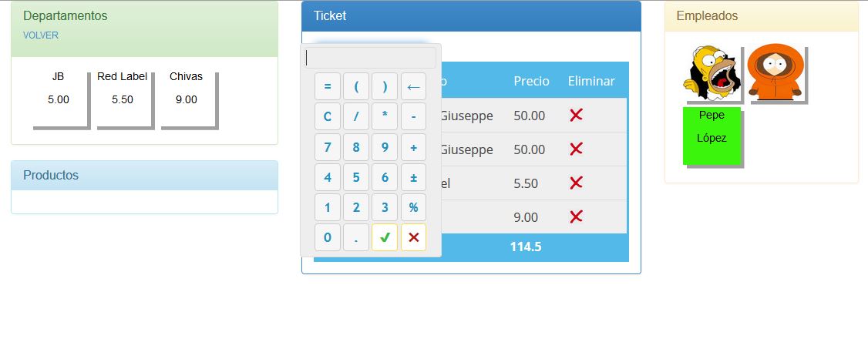Choose the green Pepe López employee tile
This screenshot has width=868, height=359.
712,136
